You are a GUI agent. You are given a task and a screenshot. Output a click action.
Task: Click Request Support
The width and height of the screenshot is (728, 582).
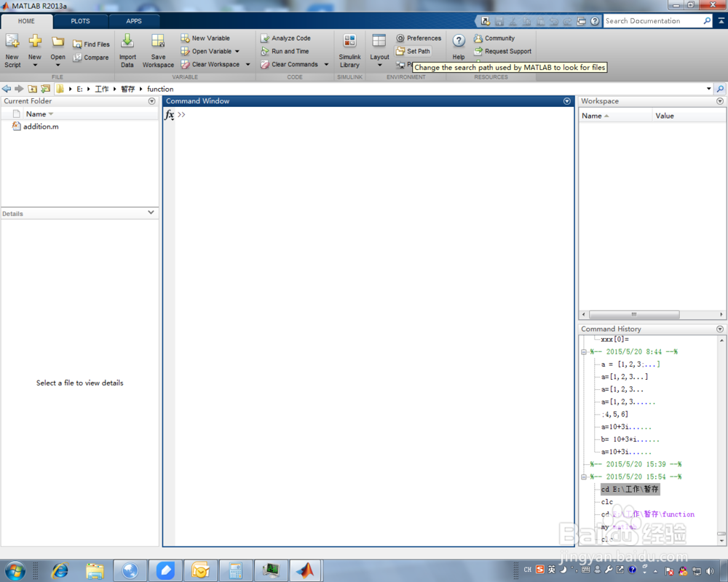point(502,51)
